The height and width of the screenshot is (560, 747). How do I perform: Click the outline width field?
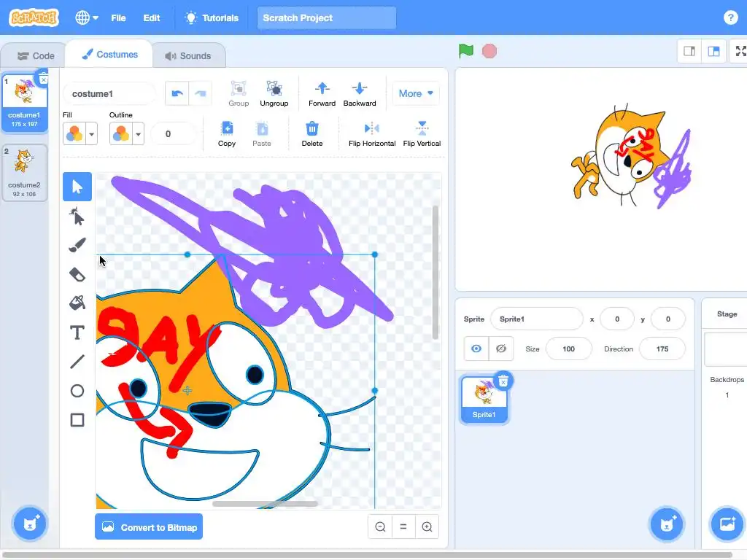pos(173,134)
